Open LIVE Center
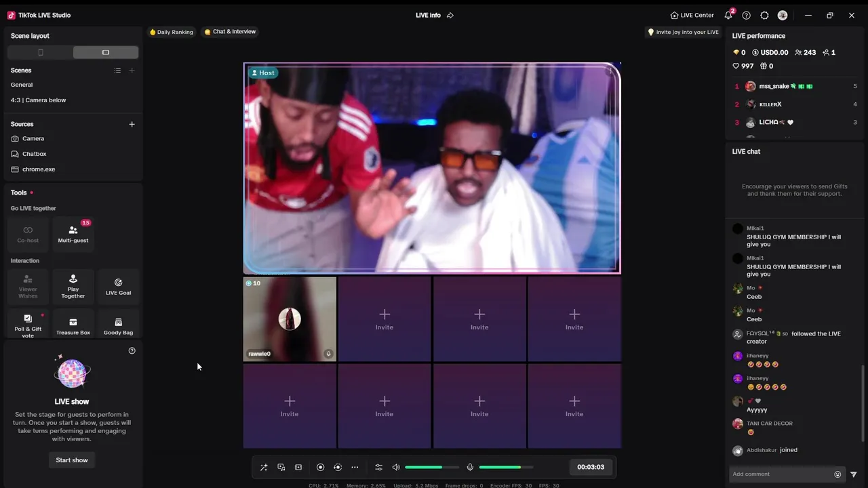 (x=692, y=15)
